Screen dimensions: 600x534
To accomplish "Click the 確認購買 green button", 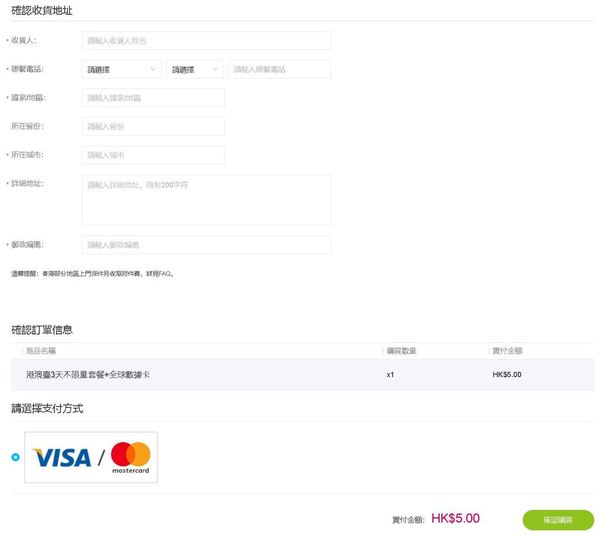I will click(557, 520).
